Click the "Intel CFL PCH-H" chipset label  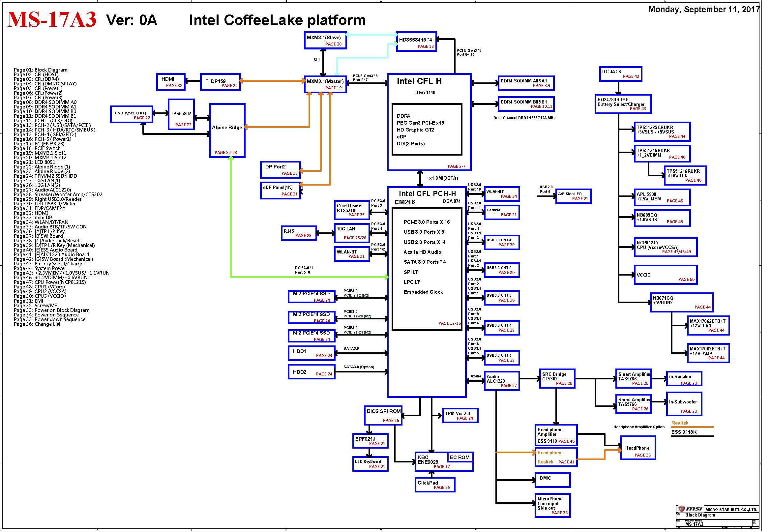(427, 194)
